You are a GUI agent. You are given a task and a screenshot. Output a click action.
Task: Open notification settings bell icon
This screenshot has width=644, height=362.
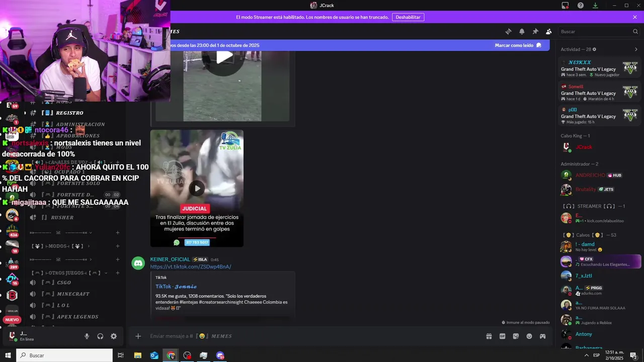[x=522, y=31]
